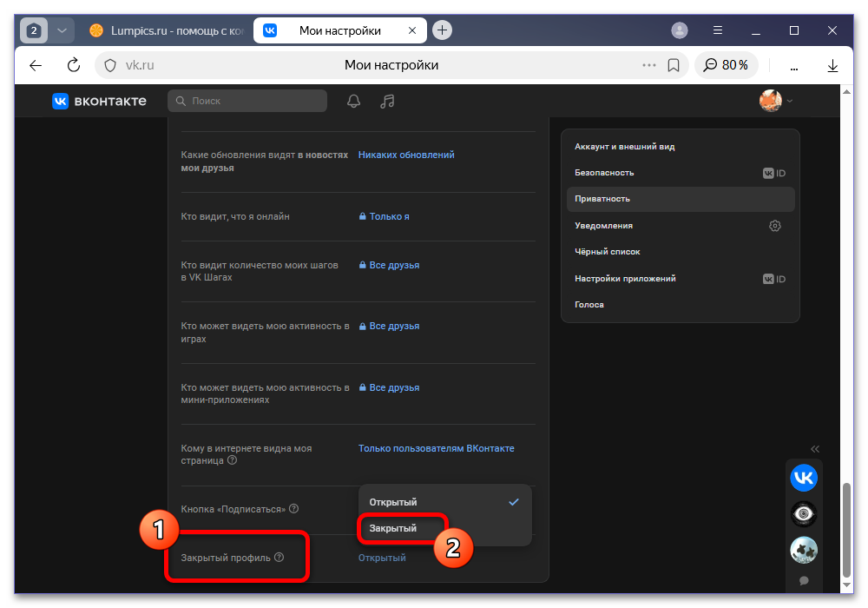Click the ВКонтакте logo
This screenshot has width=868, height=608.
[x=100, y=101]
